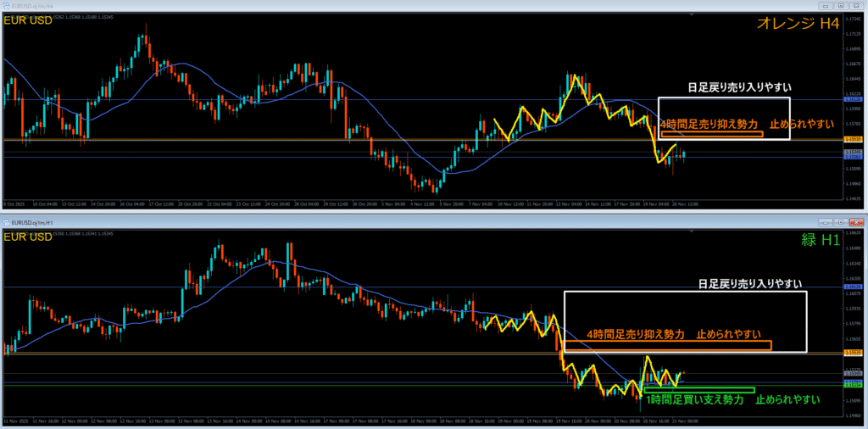Select green '1時間足買い支え勢力' text in the H1 chart
The image size is (868, 429).
(695, 399)
